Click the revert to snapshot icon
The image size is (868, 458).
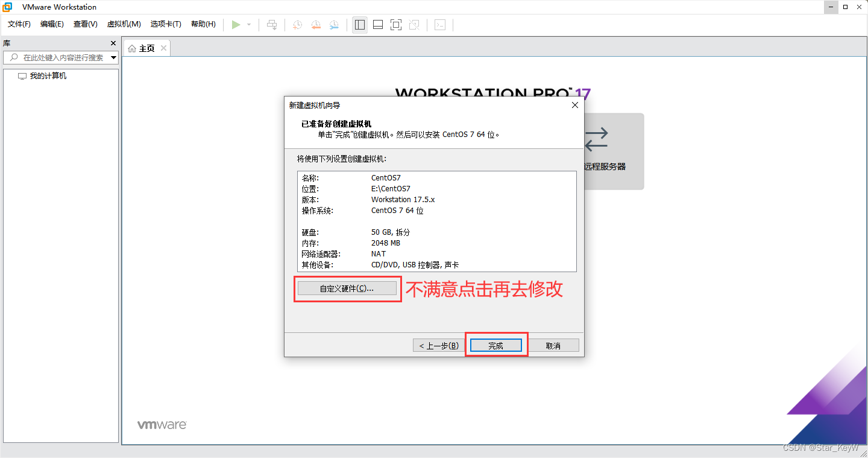[x=316, y=25]
